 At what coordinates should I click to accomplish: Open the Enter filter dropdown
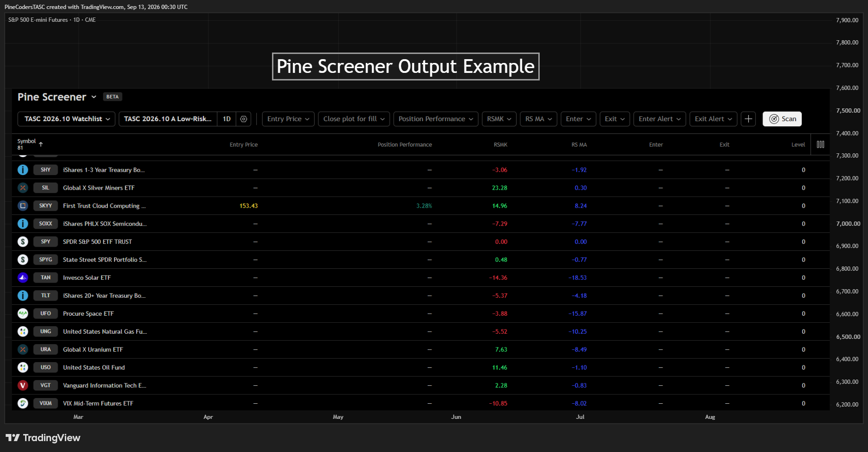point(578,119)
